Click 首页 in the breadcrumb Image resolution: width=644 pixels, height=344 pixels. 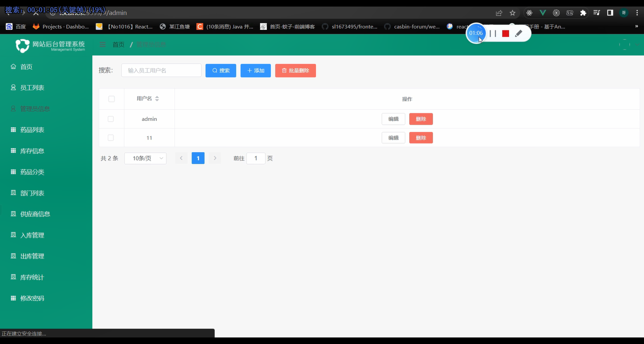118,45
